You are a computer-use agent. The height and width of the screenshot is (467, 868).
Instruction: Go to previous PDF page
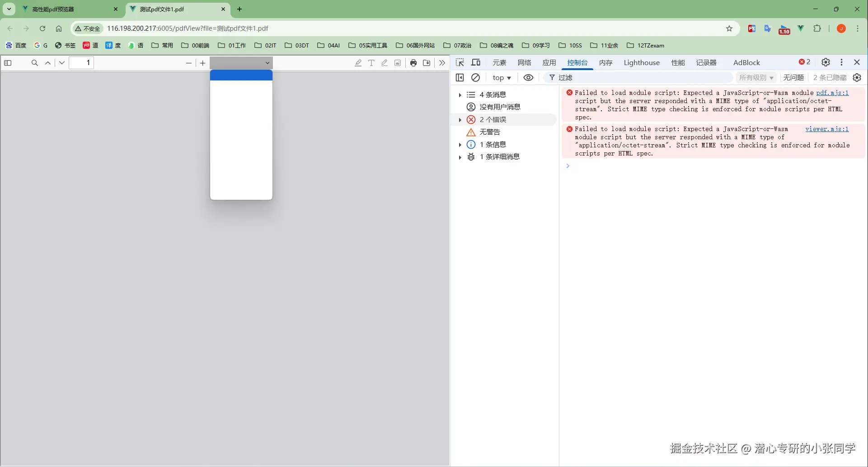click(48, 63)
